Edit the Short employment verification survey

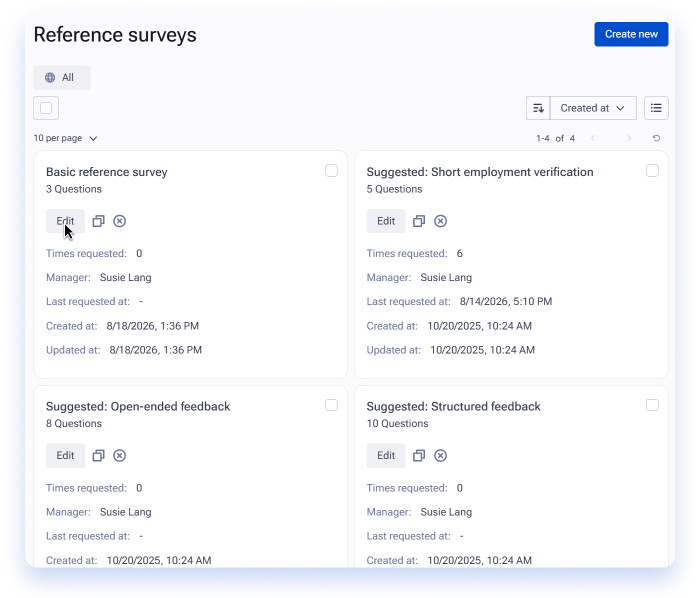[x=386, y=221]
